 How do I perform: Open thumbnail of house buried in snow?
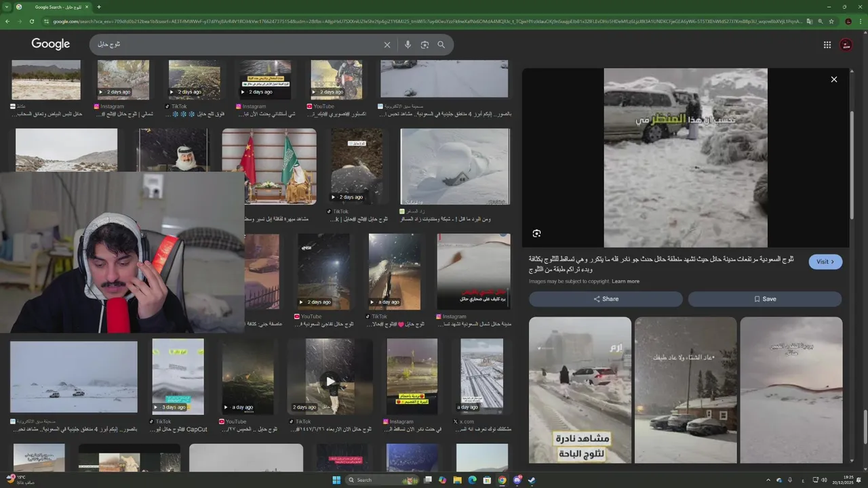(x=455, y=167)
